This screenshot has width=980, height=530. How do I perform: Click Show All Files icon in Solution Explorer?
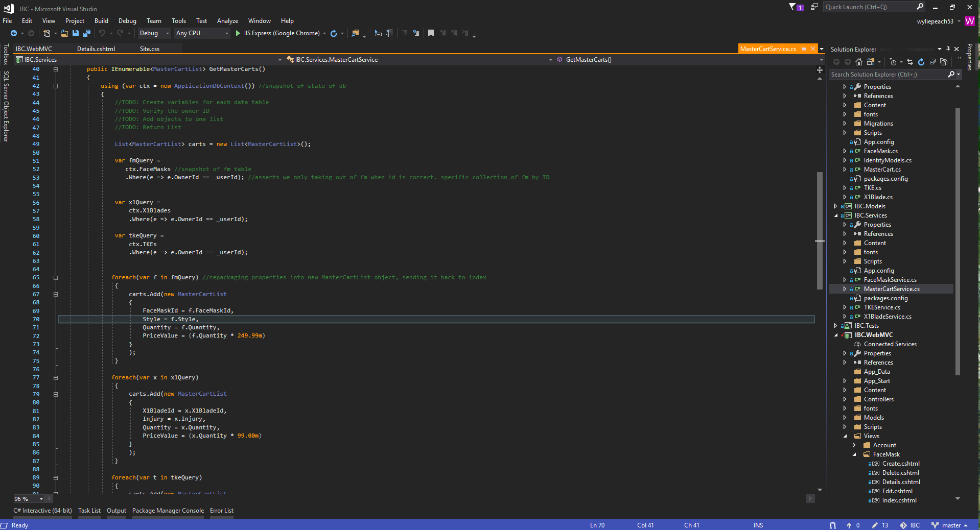(x=944, y=62)
